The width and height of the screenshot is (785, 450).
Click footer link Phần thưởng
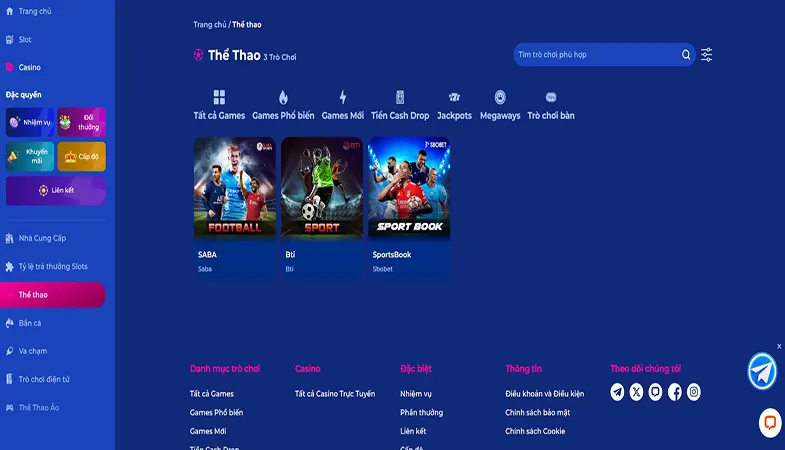pos(422,412)
